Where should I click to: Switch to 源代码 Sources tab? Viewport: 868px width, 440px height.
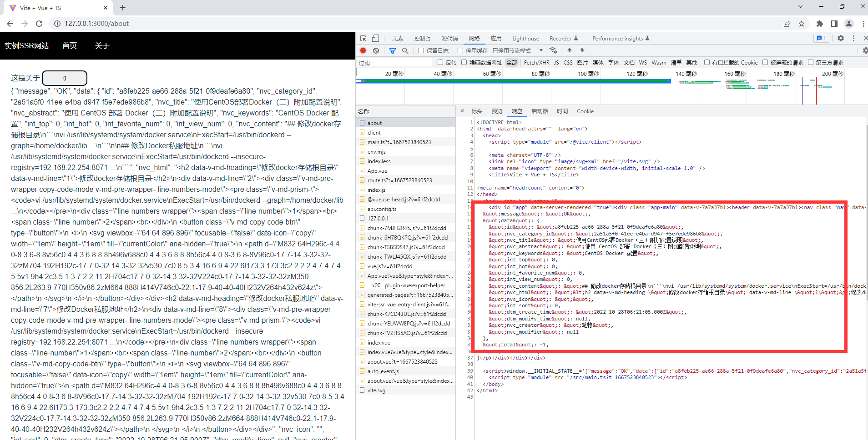(449, 39)
